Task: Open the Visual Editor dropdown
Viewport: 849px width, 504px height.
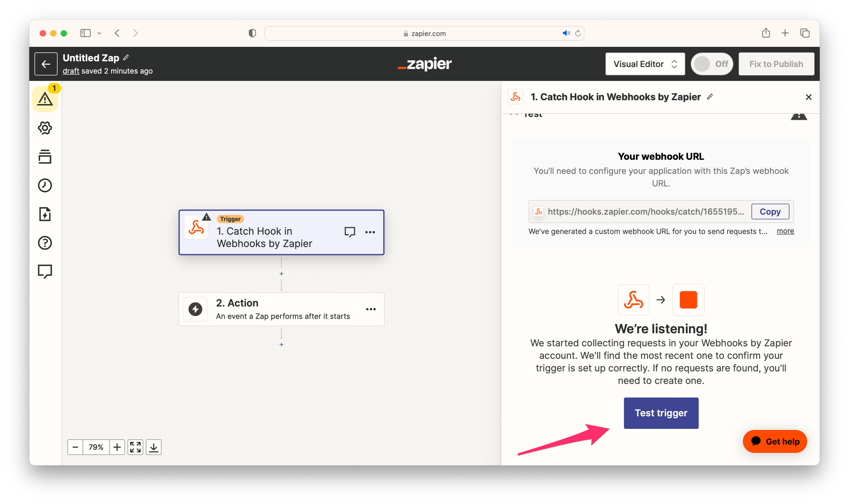Action: [645, 64]
